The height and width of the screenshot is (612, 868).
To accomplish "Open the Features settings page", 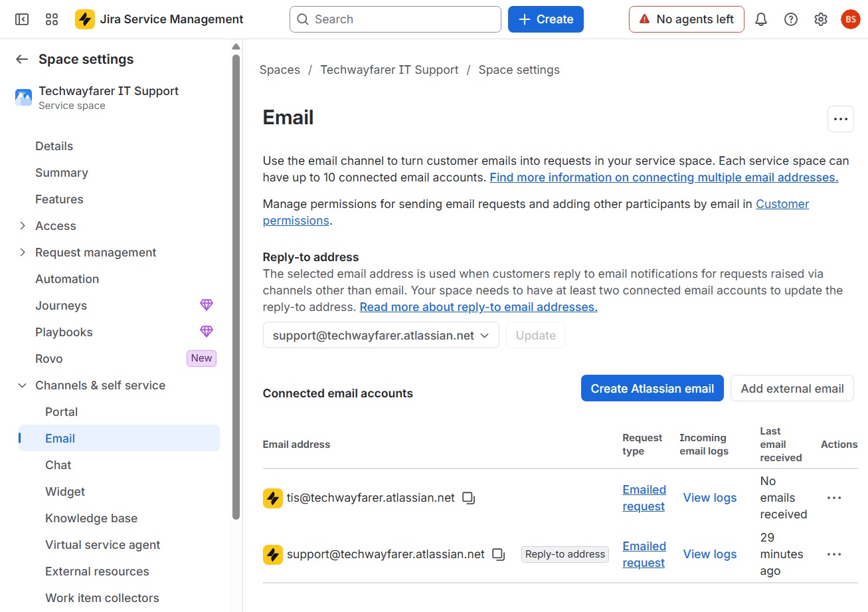I will 59,199.
